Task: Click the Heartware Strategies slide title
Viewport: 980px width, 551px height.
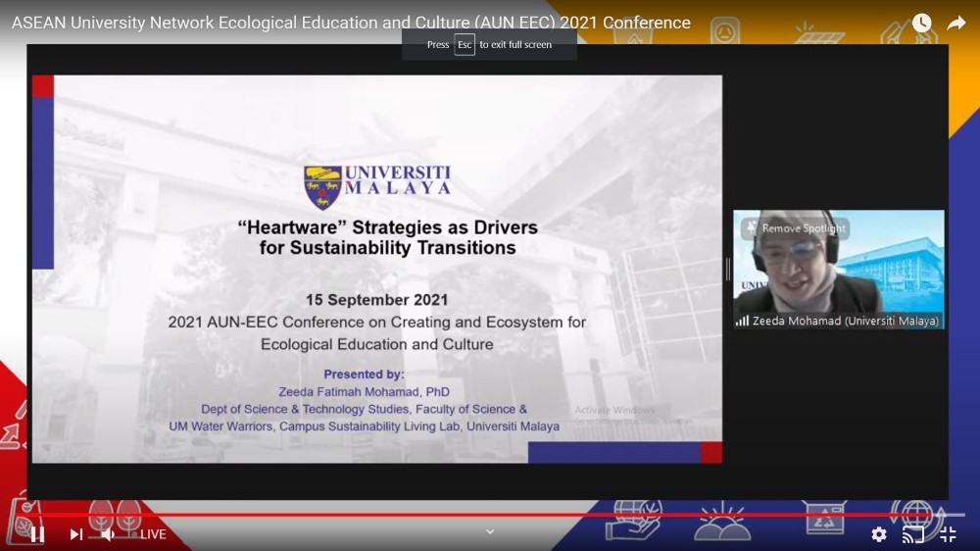Action: [388, 237]
